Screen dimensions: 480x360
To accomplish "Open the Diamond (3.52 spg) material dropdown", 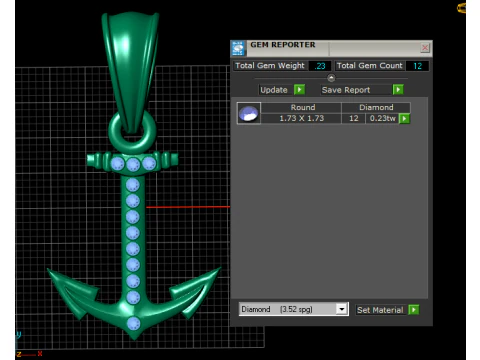I will click(342, 309).
